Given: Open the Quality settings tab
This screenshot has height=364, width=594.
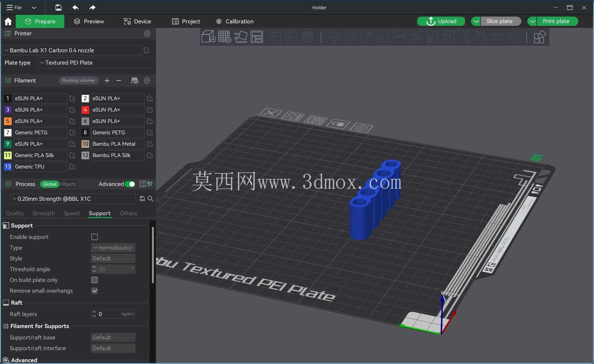Looking at the screenshot, I should [x=15, y=213].
